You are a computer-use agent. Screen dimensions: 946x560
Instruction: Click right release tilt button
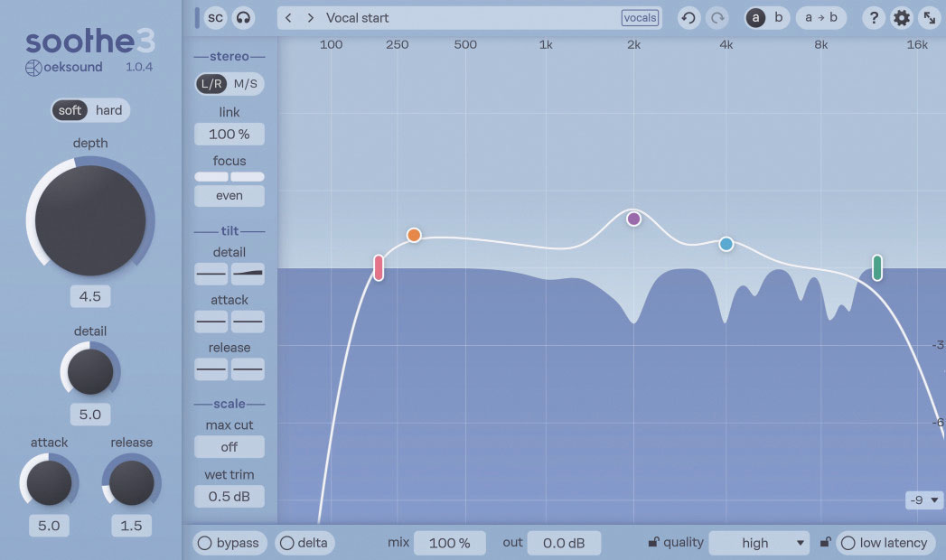point(248,369)
